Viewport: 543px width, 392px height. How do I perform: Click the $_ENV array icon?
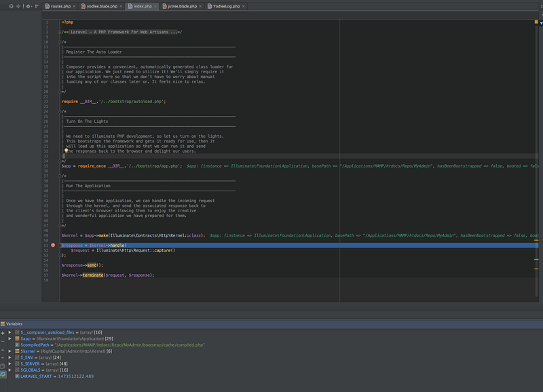click(x=17, y=357)
